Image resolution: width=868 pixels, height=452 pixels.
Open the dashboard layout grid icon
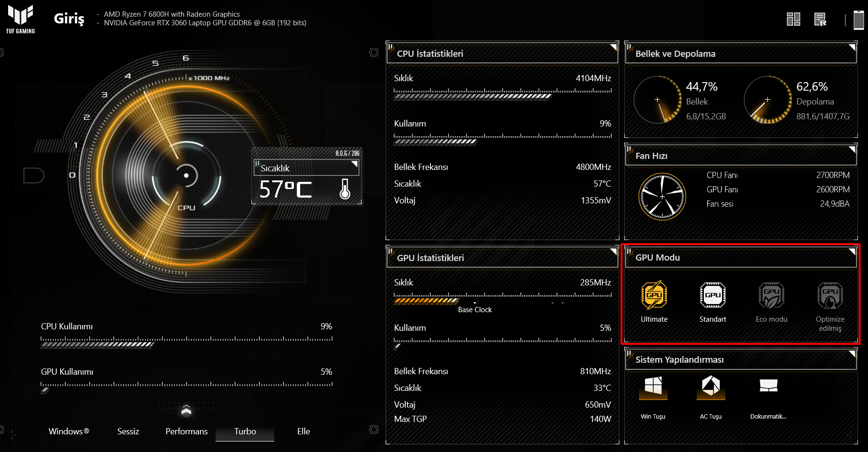click(x=794, y=19)
